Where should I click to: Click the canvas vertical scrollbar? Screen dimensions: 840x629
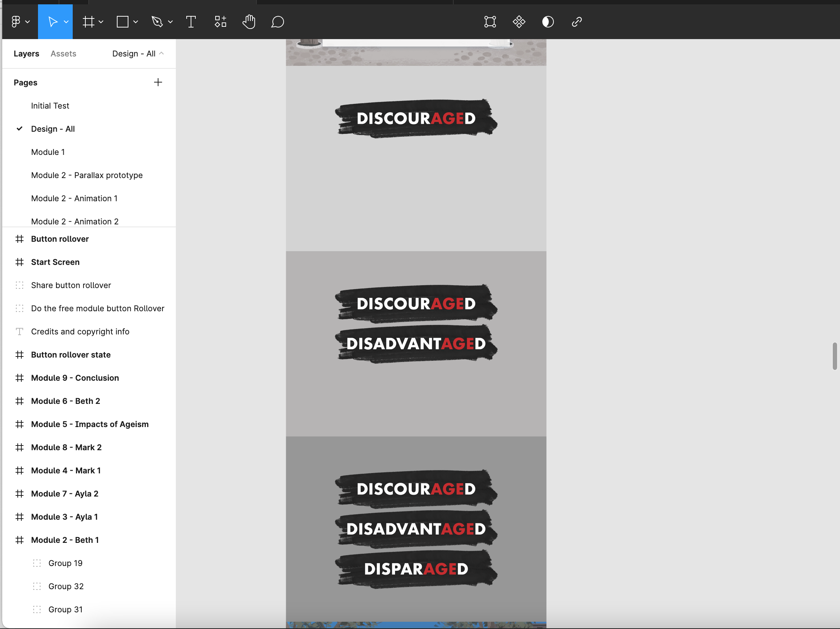pos(834,355)
